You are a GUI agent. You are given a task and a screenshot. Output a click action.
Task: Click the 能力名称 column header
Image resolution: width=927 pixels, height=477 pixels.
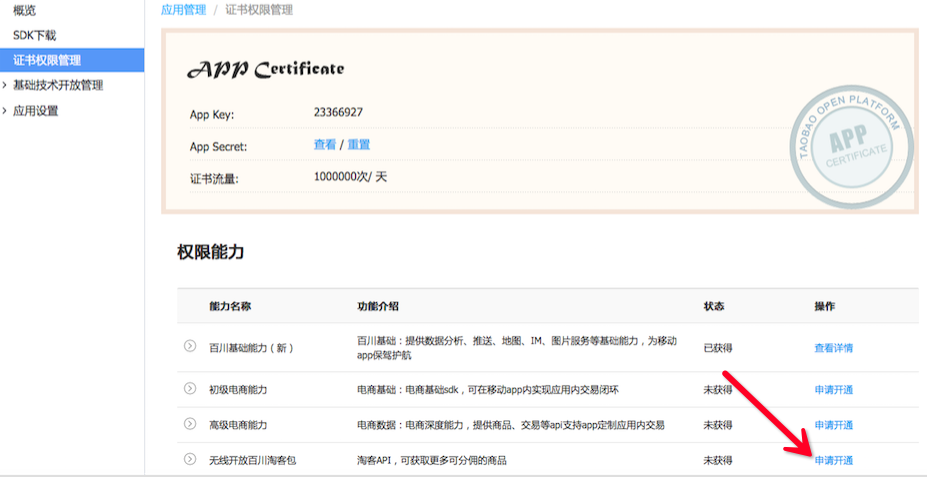coord(228,306)
